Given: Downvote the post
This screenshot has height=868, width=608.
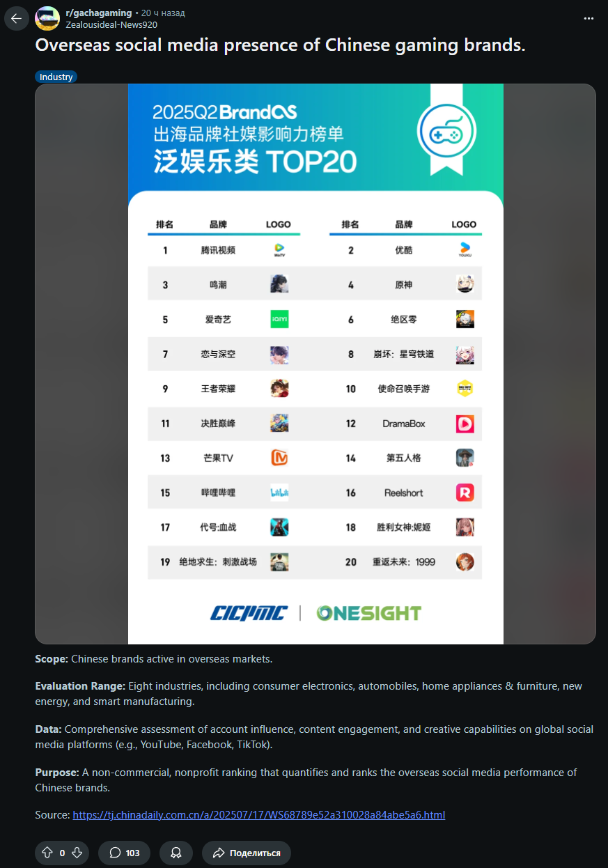Looking at the screenshot, I should click(77, 853).
